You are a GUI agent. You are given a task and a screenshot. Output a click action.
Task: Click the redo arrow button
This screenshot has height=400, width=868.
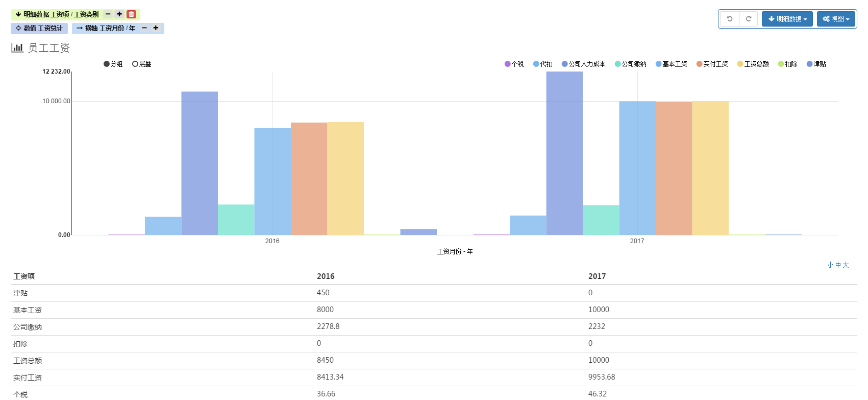[749, 19]
